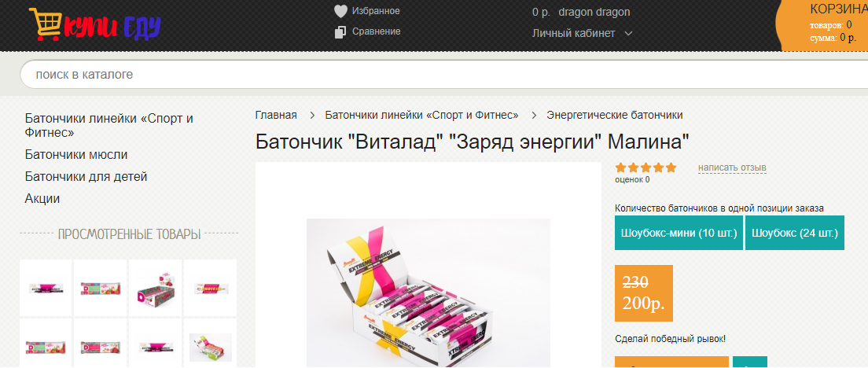868x368 pixels.
Task: Click the five-star rating icons
Action: click(x=645, y=167)
